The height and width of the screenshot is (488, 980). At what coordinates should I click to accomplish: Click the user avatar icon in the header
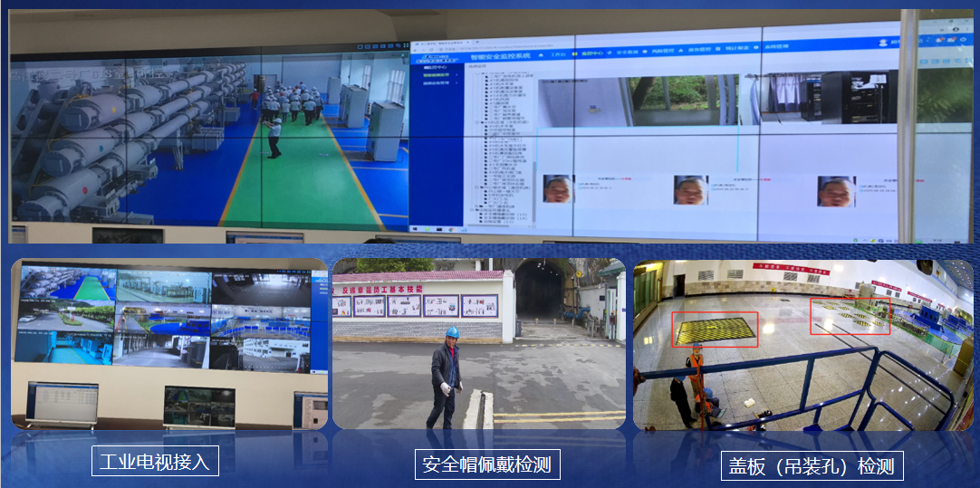click(x=885, y=43)
